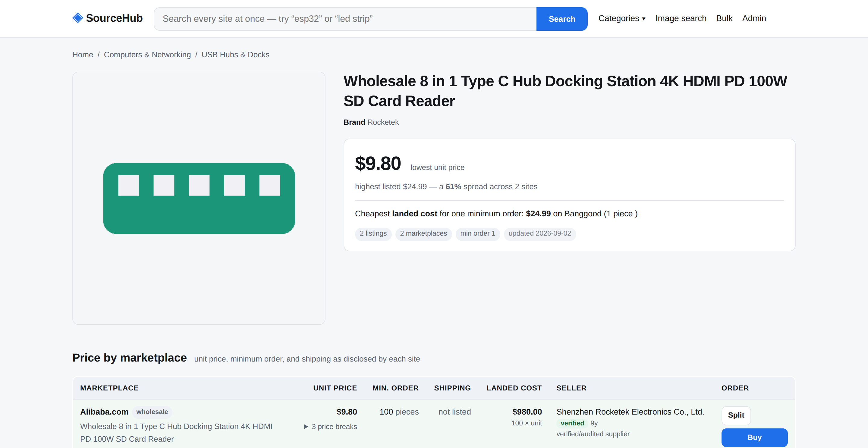Focus the search every site input field
This screenshot has width=868, height=448.
pos(345,19)
